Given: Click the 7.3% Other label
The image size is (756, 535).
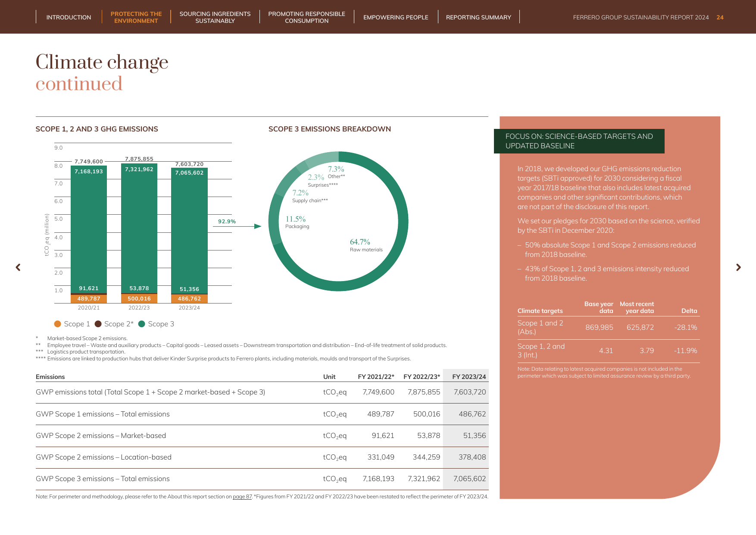Looking at the screenshot, I should [x=336, y=172].
